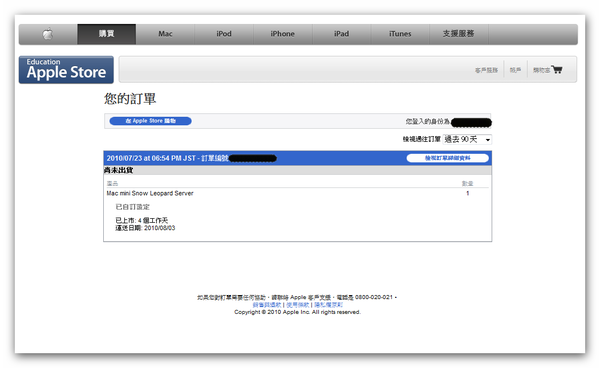Click the 已上市: 4 個工作天 text
The image size is (600, 368).
pyautogui.click(x=142, y=220)
